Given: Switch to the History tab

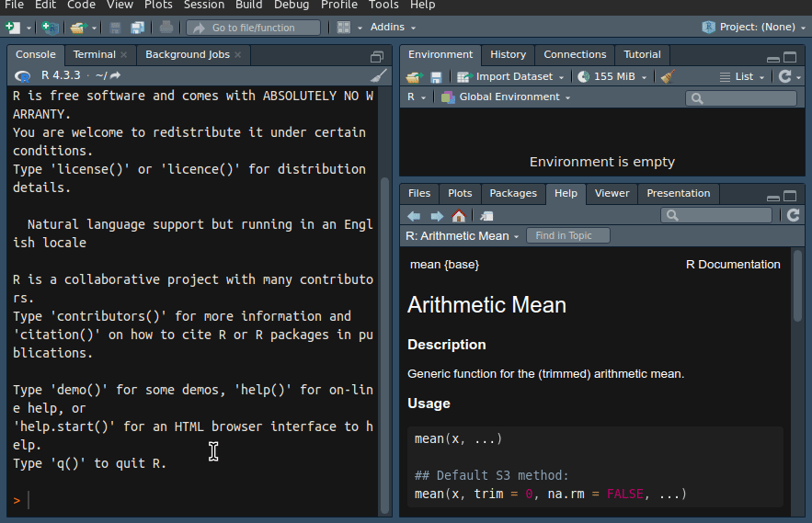Looking at the screenshot, I should click(x=508, y=54).
